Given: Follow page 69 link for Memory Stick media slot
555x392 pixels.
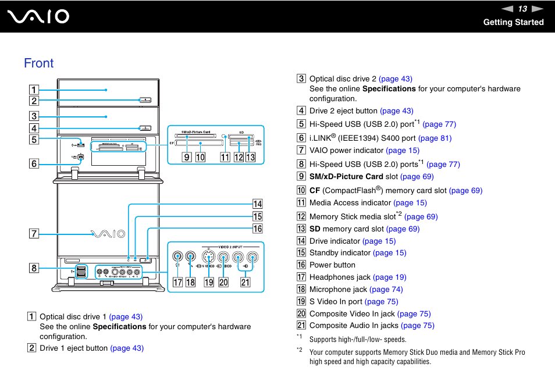Looking at the screenshot, I should point(421,217).
